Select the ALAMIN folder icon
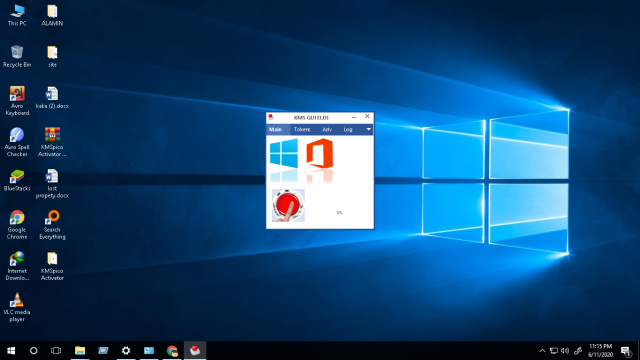 click(52, 16)
